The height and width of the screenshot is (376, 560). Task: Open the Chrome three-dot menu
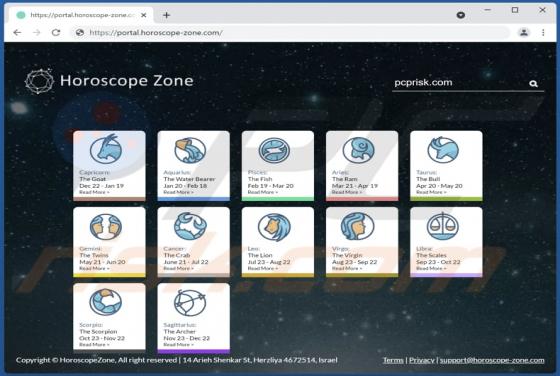coord(543,32)
